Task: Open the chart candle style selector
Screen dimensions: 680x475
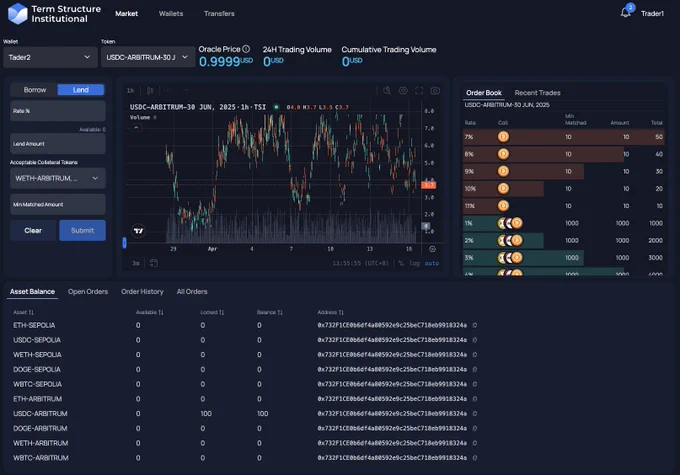Action: tap(150, 90)
